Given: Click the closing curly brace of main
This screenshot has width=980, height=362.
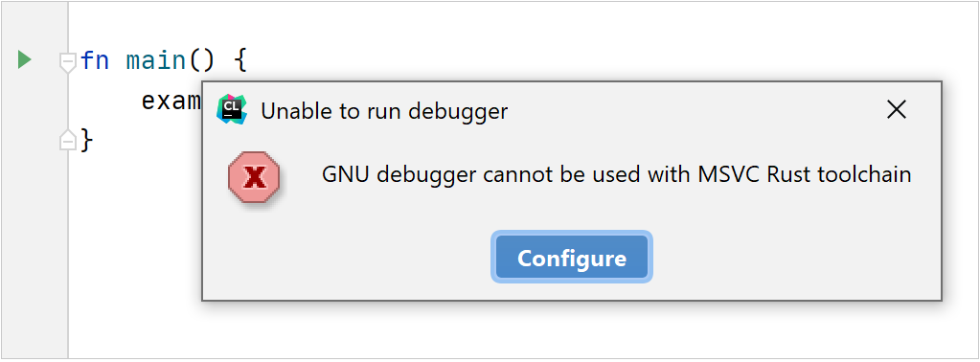Looking at the screenshot, I should (87, 140).
